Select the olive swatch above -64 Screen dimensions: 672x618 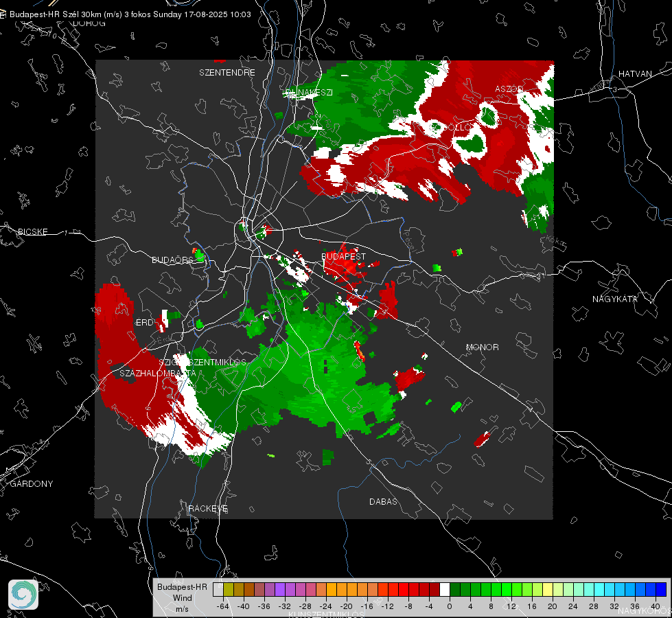(229, 589)
